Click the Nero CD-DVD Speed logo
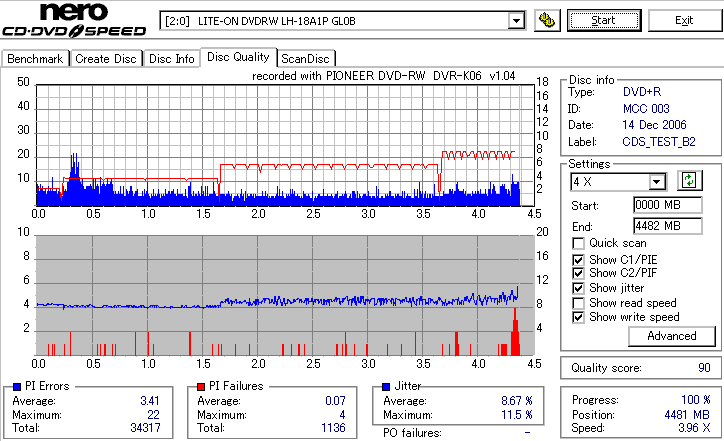Viewport: 724px width, 441px height. (x=74, y=20)
